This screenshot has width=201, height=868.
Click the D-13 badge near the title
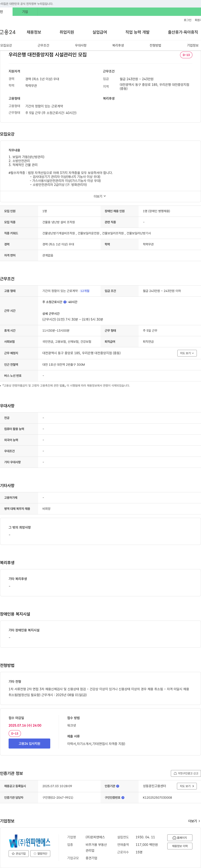pyautogui.click(x=186, y=55)
